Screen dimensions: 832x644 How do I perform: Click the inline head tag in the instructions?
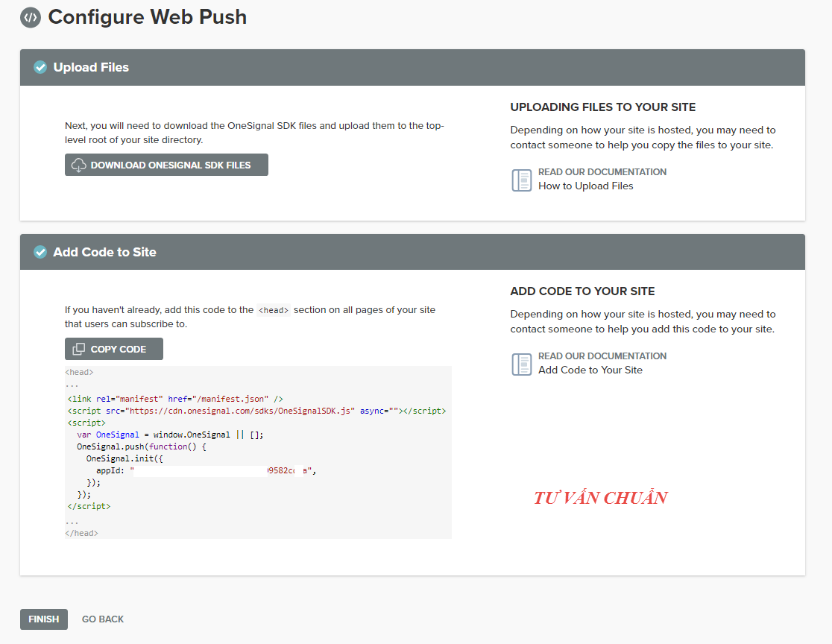[x=273, y=311]
